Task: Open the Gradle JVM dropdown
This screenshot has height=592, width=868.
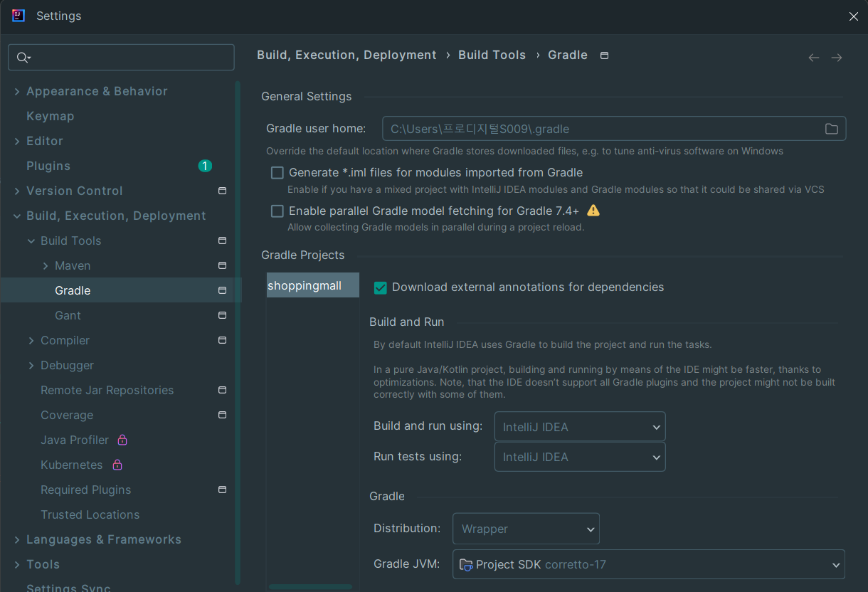Action: [x=648, y=564]
